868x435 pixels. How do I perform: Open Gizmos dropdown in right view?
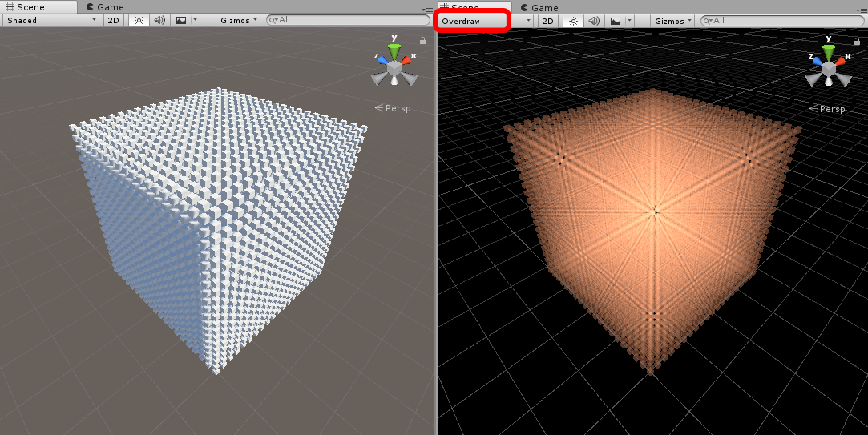673,21
